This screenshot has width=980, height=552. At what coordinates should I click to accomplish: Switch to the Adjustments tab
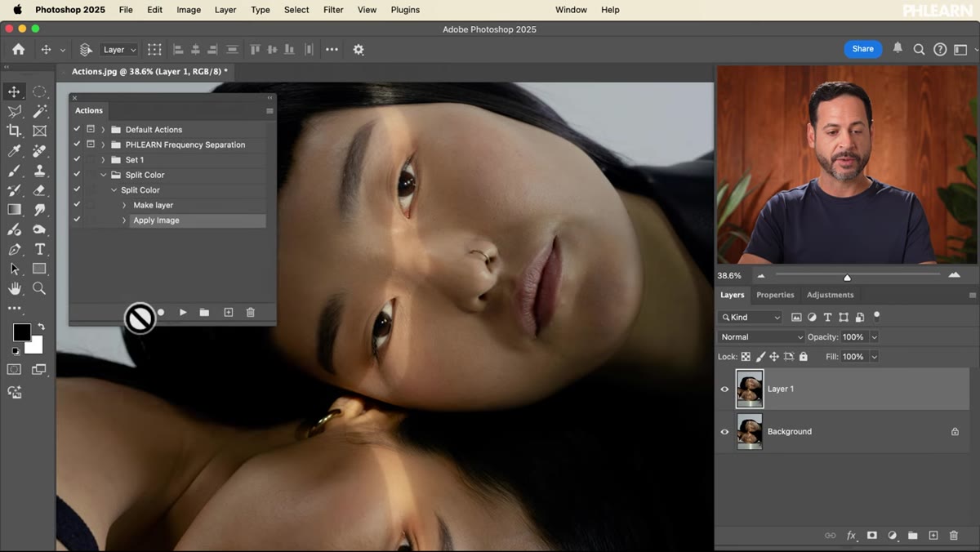click(830, 295)
